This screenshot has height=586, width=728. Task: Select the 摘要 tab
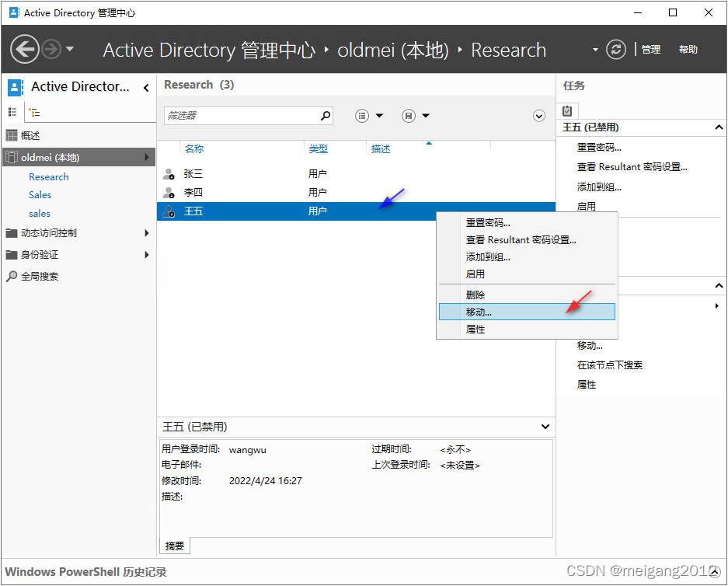click(x=175, y=546)
